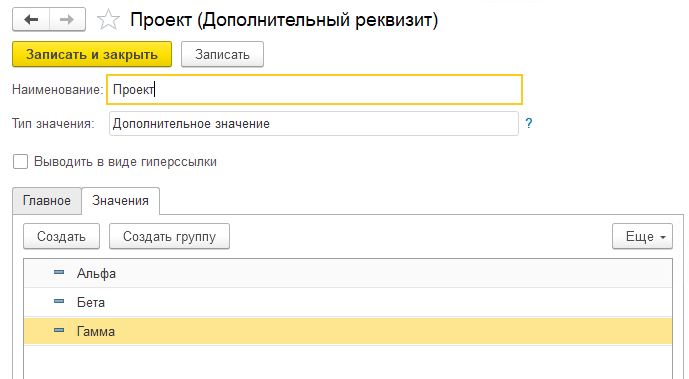Click Создать to add a value
Viewport: 689px width, 379px height.
(x=62, y=236)
